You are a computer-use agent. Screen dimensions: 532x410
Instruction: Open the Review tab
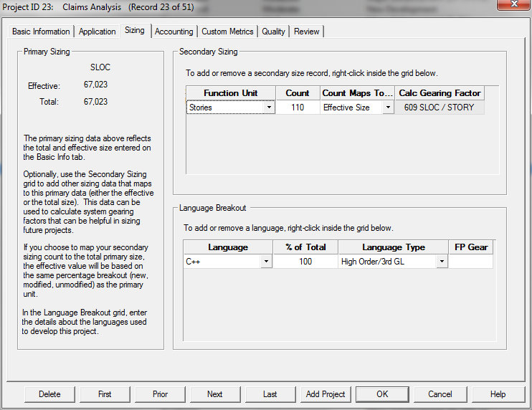click(x=306, y=32)
